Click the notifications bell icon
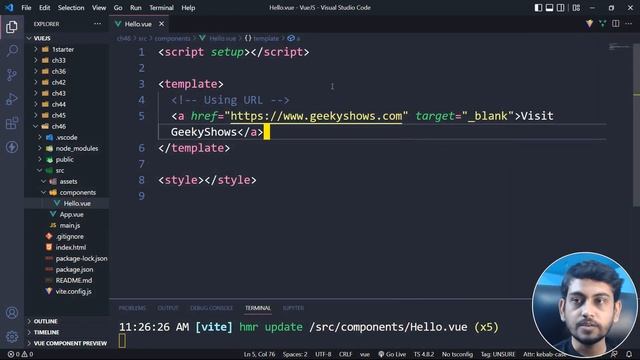The image size is (640, 360). click(x=629, y=354)
